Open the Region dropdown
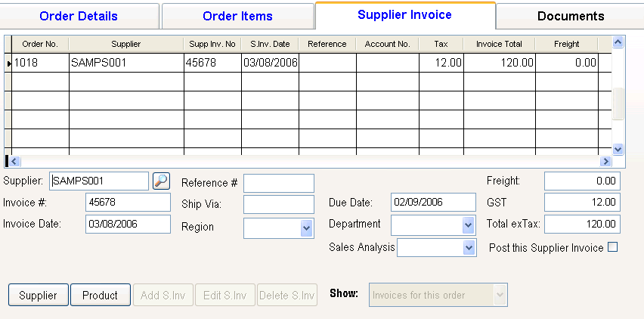The height and width of the screenshot is (319, 644). tap(306, 228)
